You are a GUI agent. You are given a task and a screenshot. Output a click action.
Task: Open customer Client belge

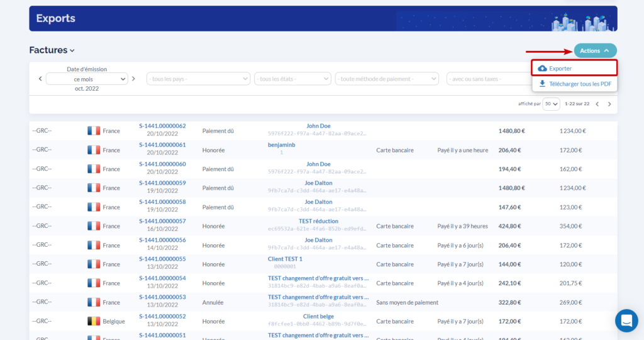318,317
